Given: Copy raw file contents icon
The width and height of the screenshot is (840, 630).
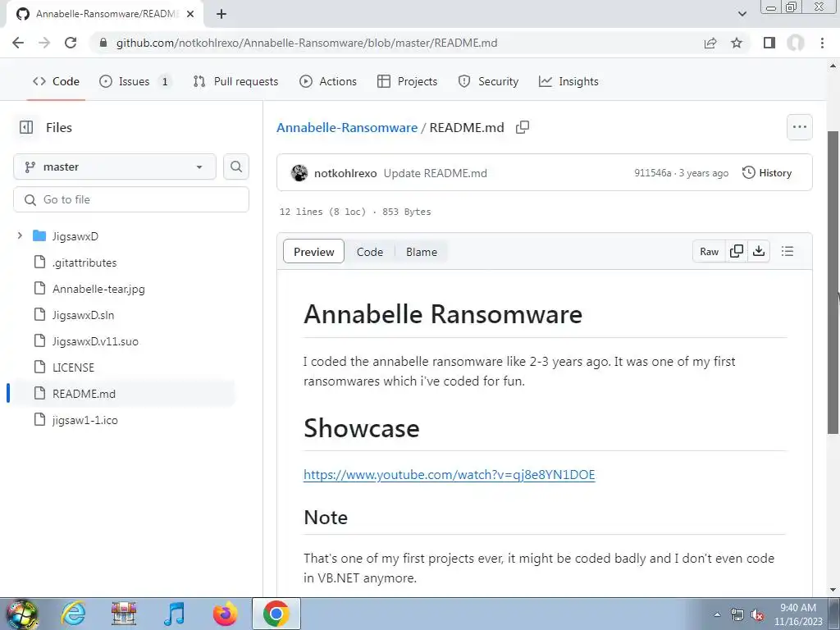Looking at the screenshot, I should [x=737, y=251].
